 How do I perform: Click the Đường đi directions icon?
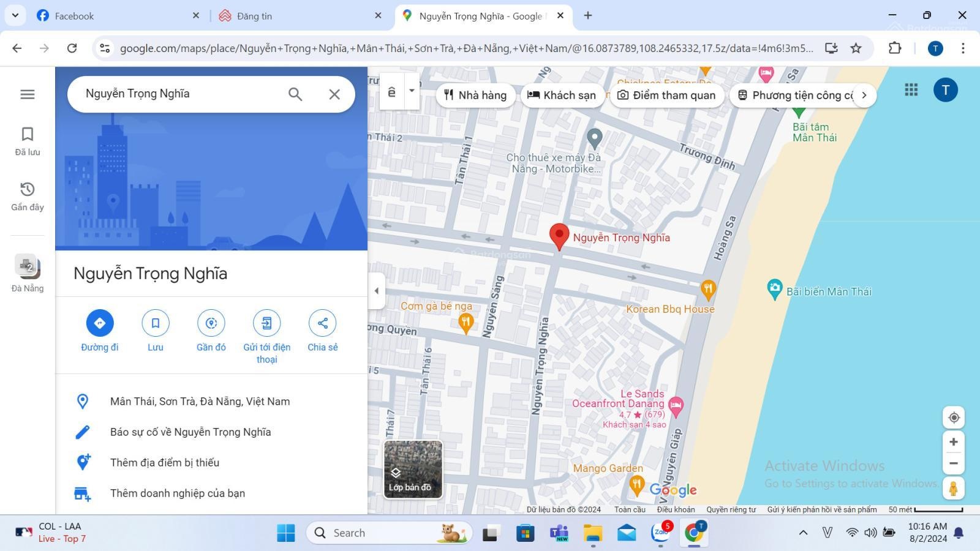click(100, 323)
